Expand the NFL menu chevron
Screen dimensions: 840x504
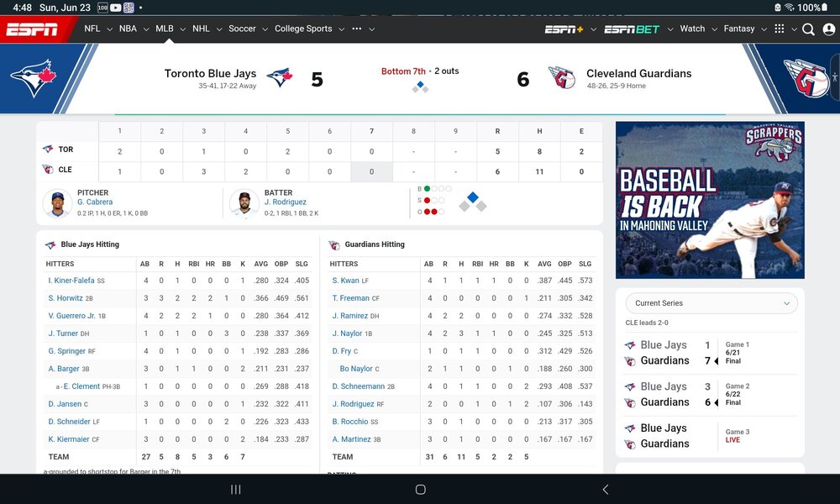[x=110, y=29]
